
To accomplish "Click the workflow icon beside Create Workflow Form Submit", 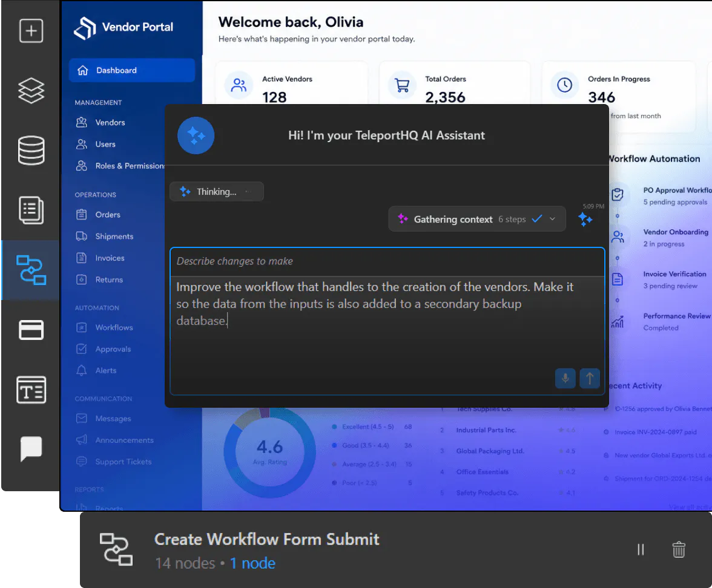I will (116, 549).
